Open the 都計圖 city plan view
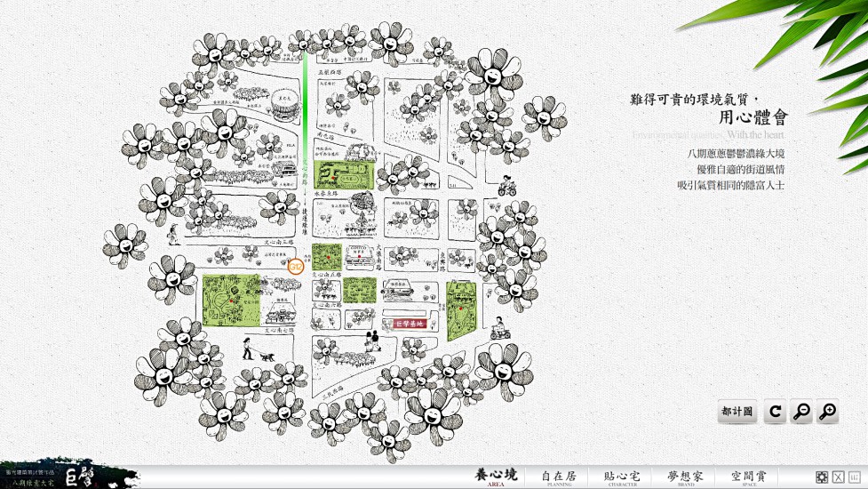The width and height of the screenshot is (868, 489). pyautogui.click(x=737, y=412)
